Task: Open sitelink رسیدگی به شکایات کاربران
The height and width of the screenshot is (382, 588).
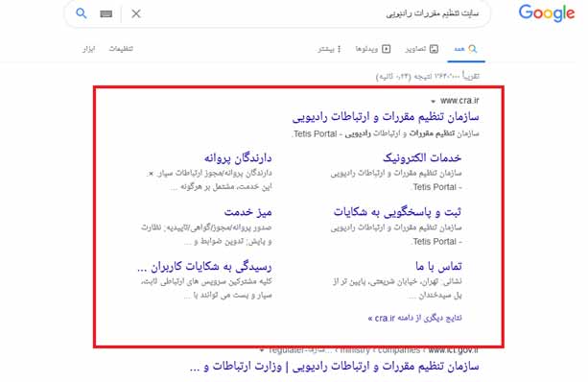Action: pyautogui.click(x=204, y=267)
